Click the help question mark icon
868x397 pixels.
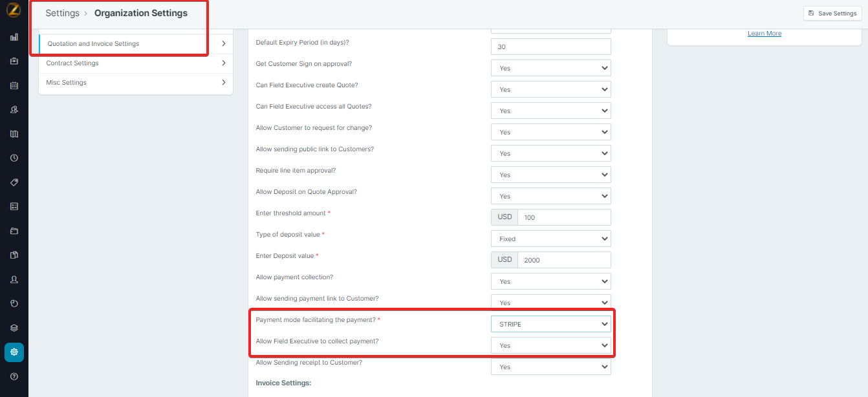(x=14, y=376)
